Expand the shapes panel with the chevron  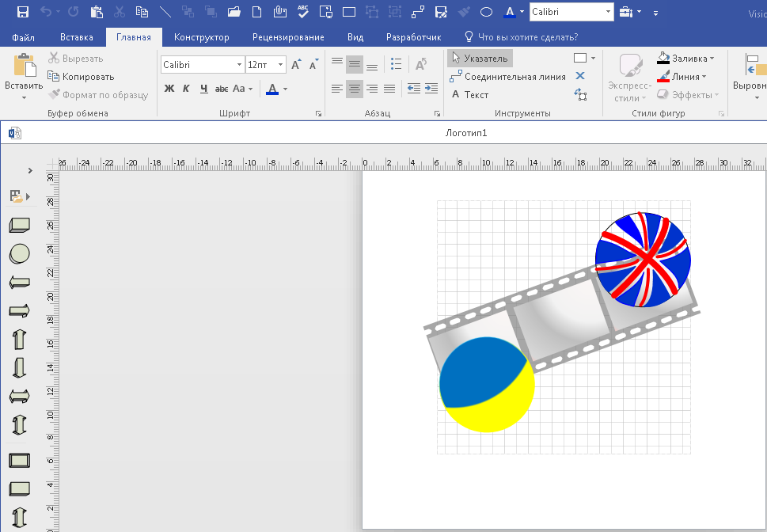click(30, 170)
